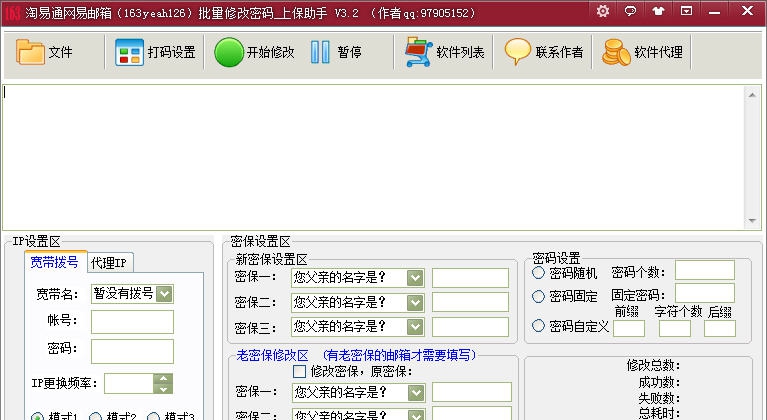
Task: Click the IP更换频率 value field
Action: 129,384
